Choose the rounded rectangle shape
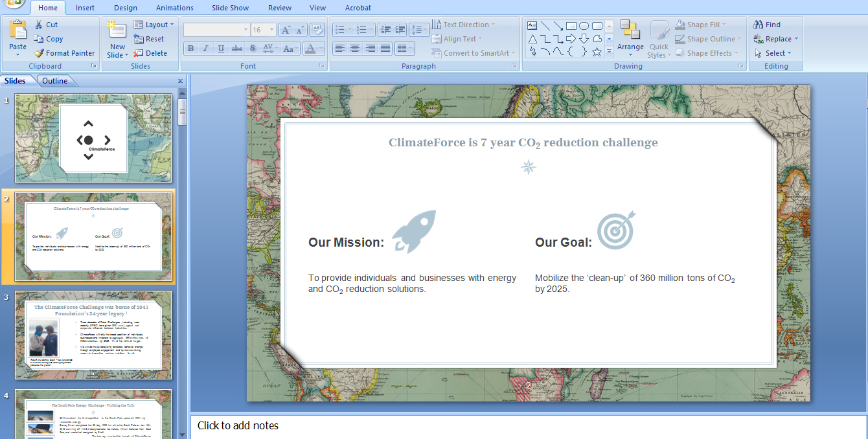 597,26
